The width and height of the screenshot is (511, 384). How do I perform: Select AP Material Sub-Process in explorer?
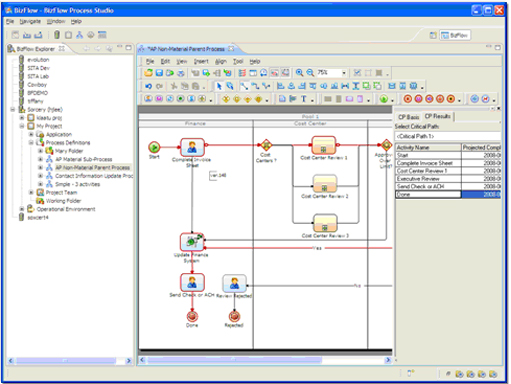point(83,159)
